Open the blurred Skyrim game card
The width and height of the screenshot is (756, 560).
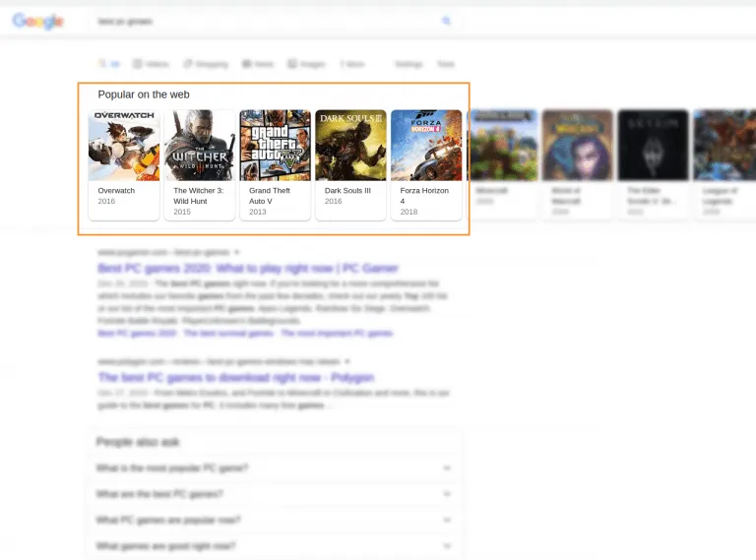[654, 164]
